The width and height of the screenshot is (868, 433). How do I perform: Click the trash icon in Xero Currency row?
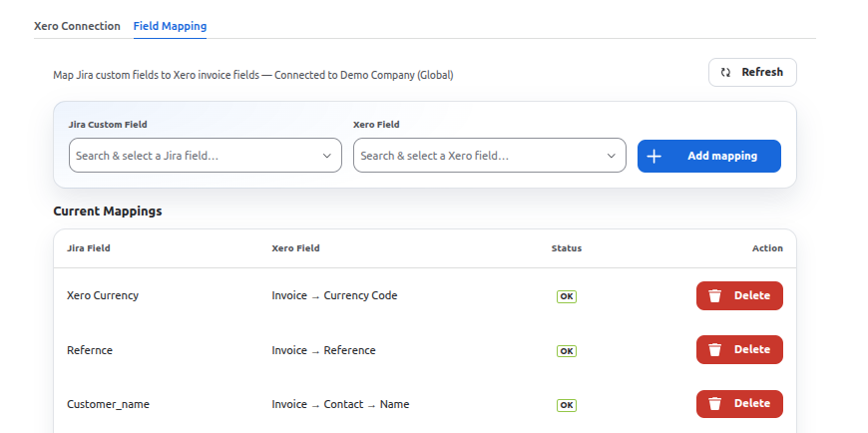tap(715, 295)
